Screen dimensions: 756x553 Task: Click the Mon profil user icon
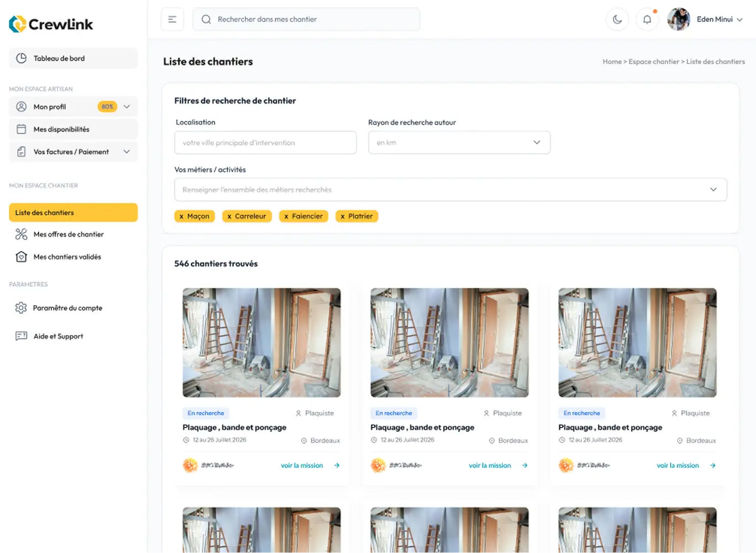pyautogui.click(x=22, y=107)
